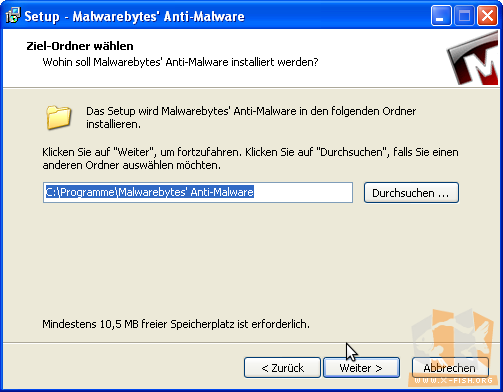Screen dimensions: 503x392
Task: Cancel setup with Abbrechen button
Action: [x=450, y=368]
